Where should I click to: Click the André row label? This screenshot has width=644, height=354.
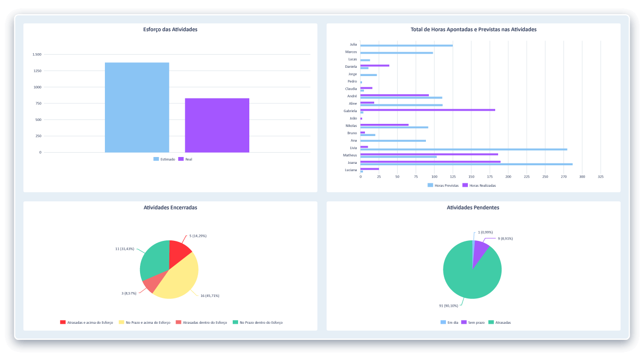tap(352, 96)
